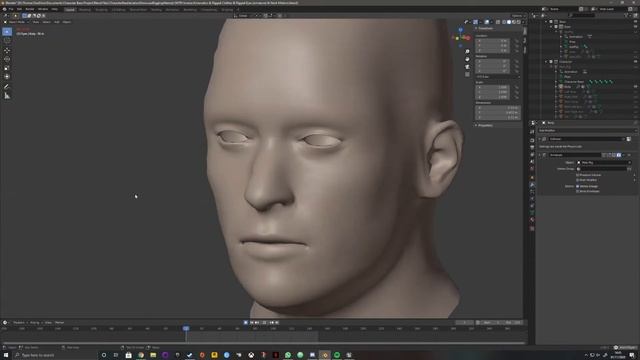Toggle Armature modifier render visibility

tap(619, 155)
